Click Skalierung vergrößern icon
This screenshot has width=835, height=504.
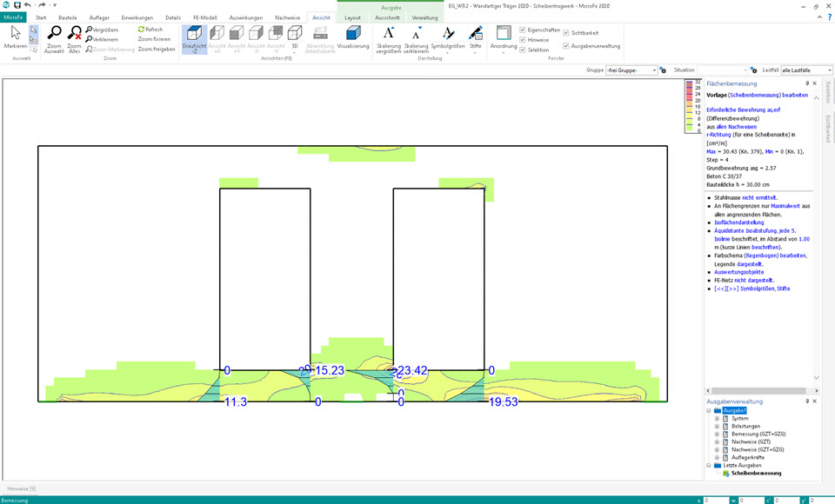pyautogui.click(x=389, y=33)
